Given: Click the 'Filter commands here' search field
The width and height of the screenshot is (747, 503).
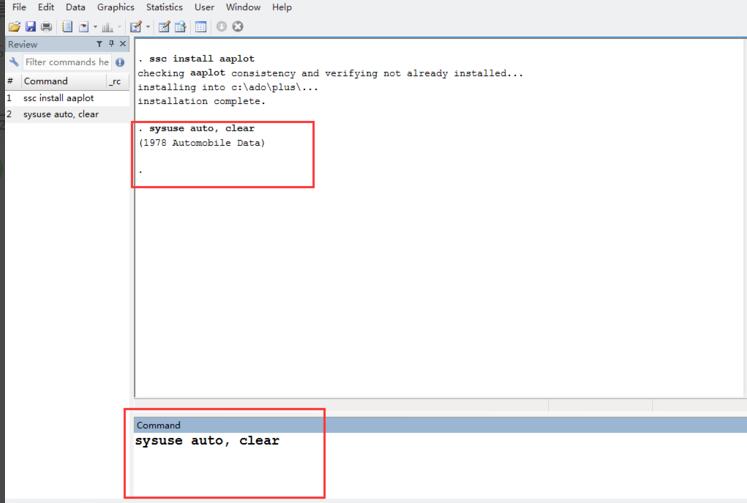Looking at the screenshot, I should 67,62.
